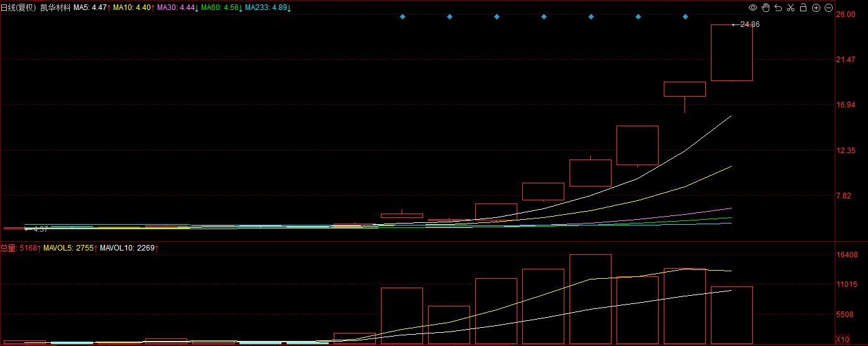868x346 pixels.
Task: Select the MA10: 4.40 indicator label
Action: click(x=133, y=8)
